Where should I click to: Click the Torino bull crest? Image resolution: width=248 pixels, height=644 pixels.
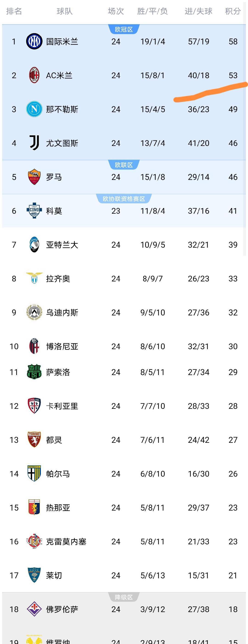(34, 440)
